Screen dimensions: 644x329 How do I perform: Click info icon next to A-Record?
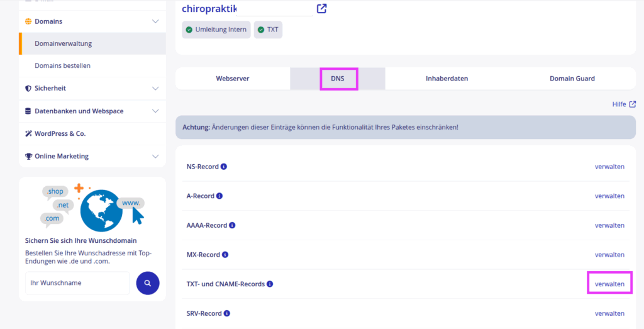coord(219,196)
